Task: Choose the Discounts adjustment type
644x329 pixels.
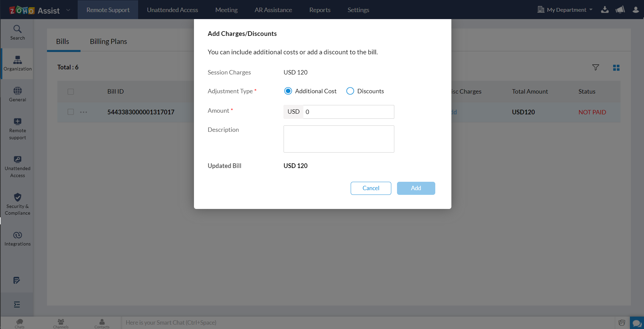Action: 350,91
